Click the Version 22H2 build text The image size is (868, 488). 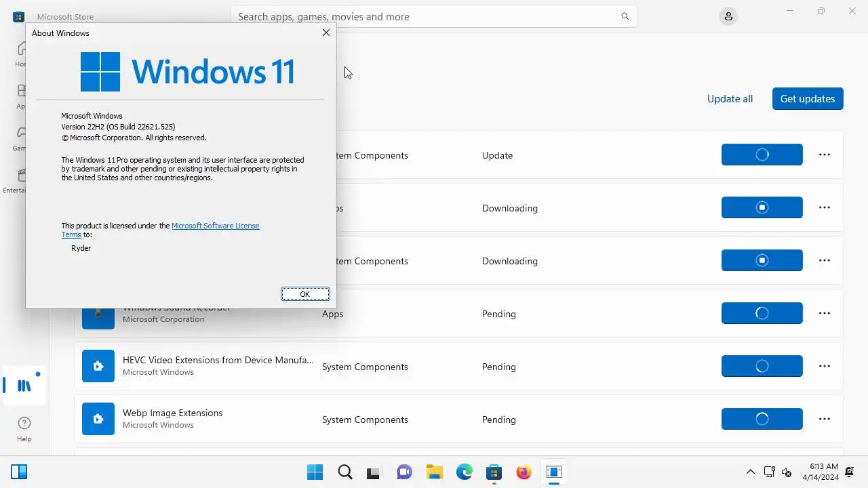[x=118, y=127]
